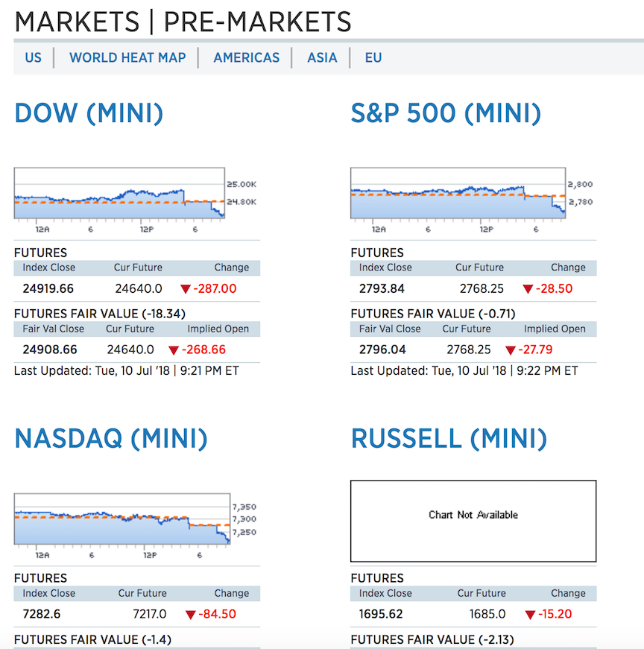
Task: Open the S&P 500 (MINI) heading link
Action: [x=446, y=113]
